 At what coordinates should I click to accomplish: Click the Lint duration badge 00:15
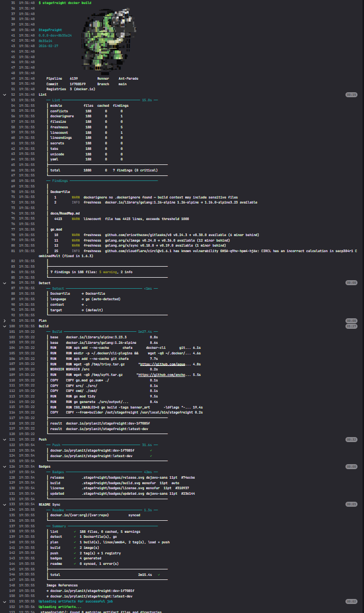point(351,94)
